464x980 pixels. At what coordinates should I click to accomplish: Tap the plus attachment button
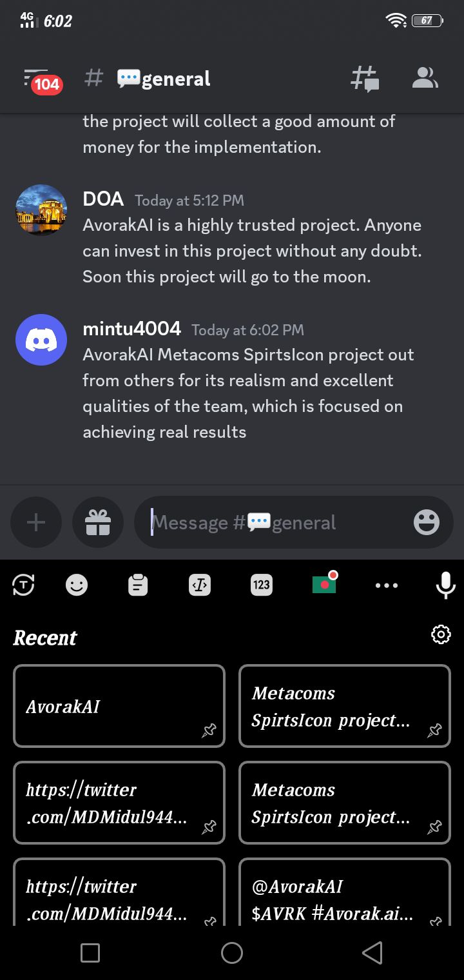(x=36, y=522)
